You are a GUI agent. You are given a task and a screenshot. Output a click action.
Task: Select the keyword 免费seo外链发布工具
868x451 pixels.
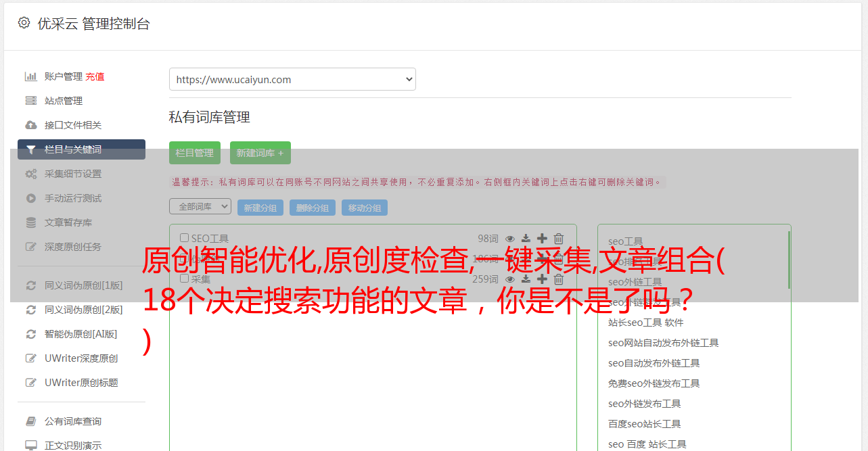654,383
